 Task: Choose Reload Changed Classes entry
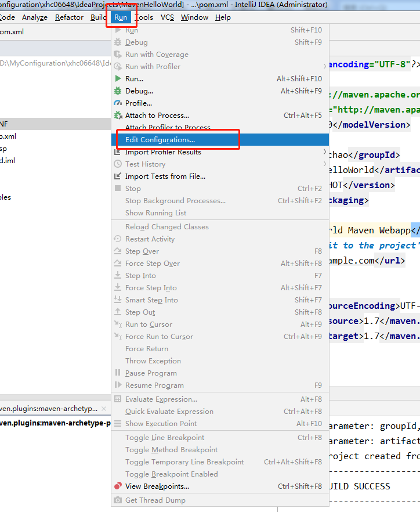coord(220,226)
